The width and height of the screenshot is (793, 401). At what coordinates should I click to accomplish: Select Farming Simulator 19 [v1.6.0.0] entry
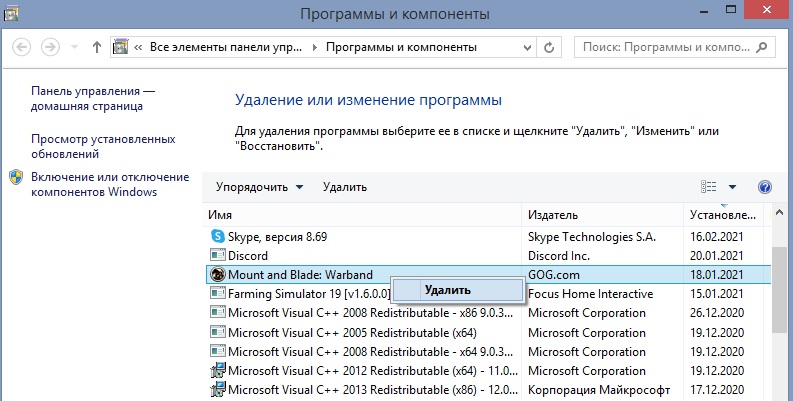[310, 294]
